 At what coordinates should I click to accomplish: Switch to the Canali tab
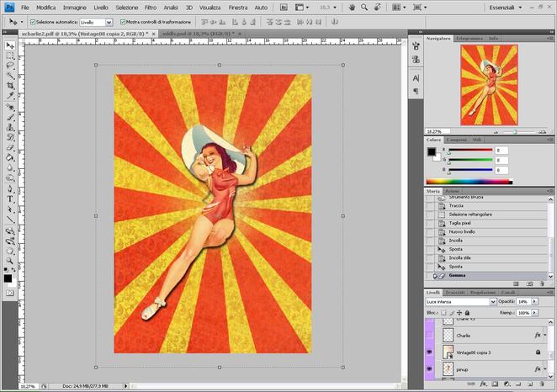[x=508, y=292]
